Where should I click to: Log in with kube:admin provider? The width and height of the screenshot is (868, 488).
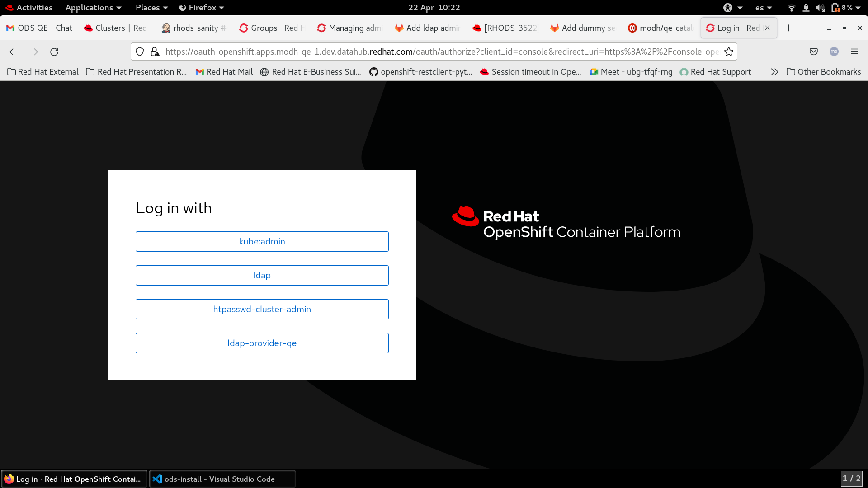(262, 241)
